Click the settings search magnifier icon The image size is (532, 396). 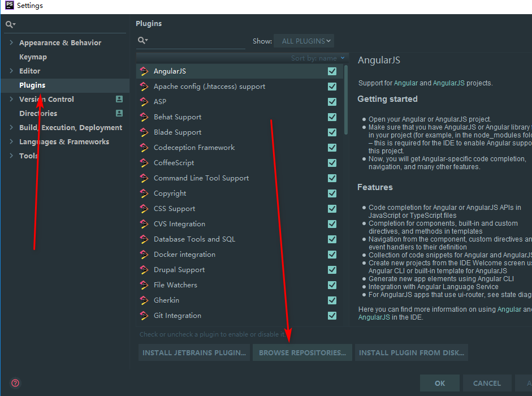click(10, 24)
